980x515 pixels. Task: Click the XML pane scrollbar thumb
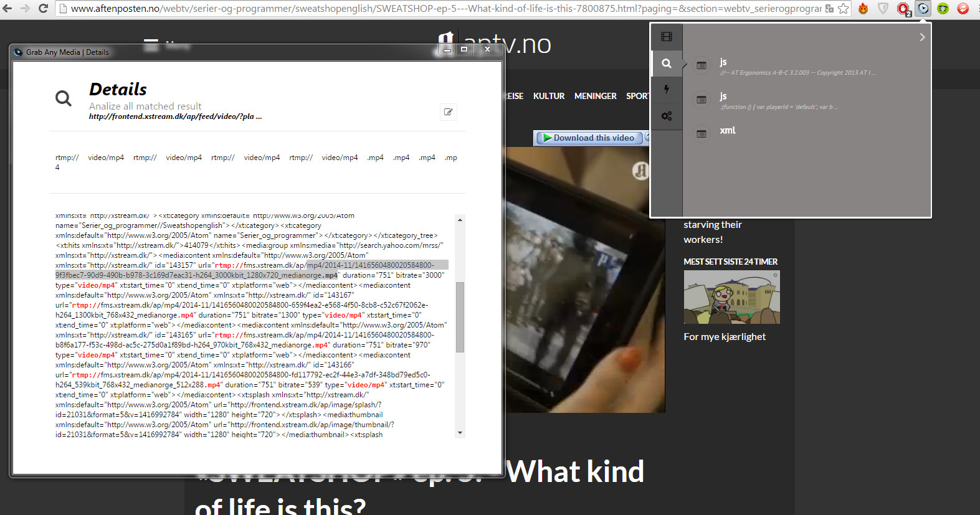tap(460, 317)
